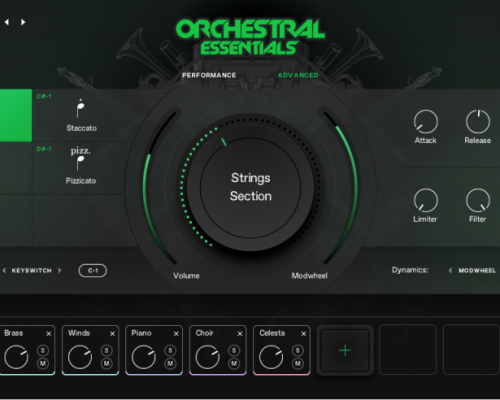Click the Release knob
The image size is (500, 400).
click(x=478, y=122)
